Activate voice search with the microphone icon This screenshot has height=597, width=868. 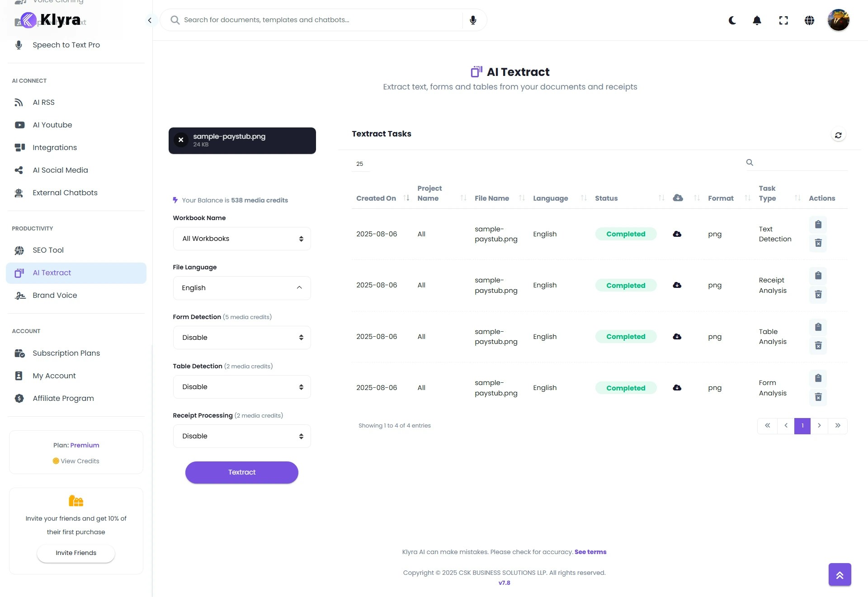pos(473,20)
